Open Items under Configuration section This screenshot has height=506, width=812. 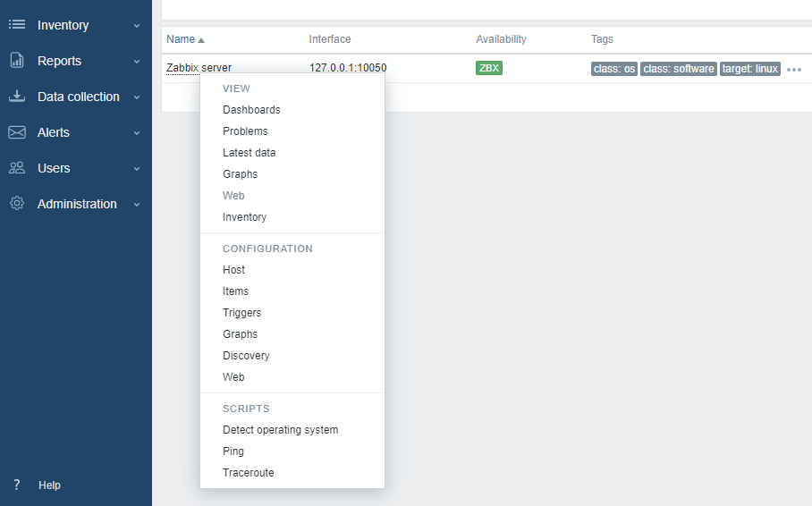235,291
